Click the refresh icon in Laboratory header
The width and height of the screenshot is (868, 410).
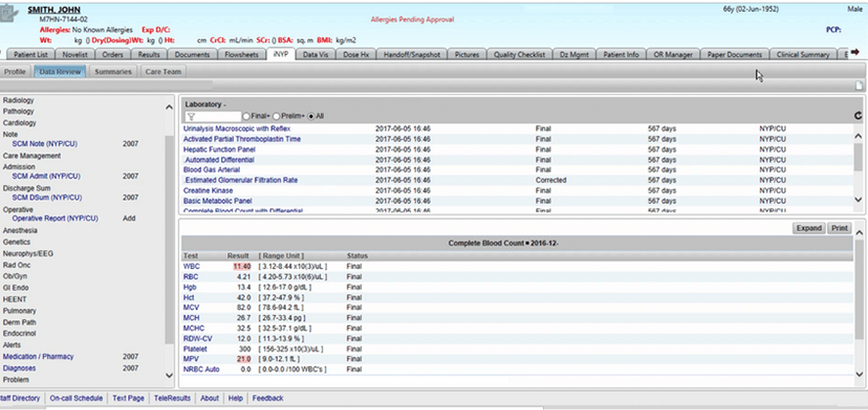858,116
